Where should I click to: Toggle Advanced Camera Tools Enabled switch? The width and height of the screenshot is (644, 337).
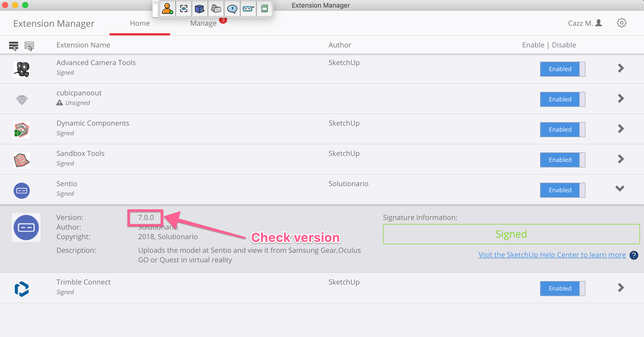(x=562, y=69)
